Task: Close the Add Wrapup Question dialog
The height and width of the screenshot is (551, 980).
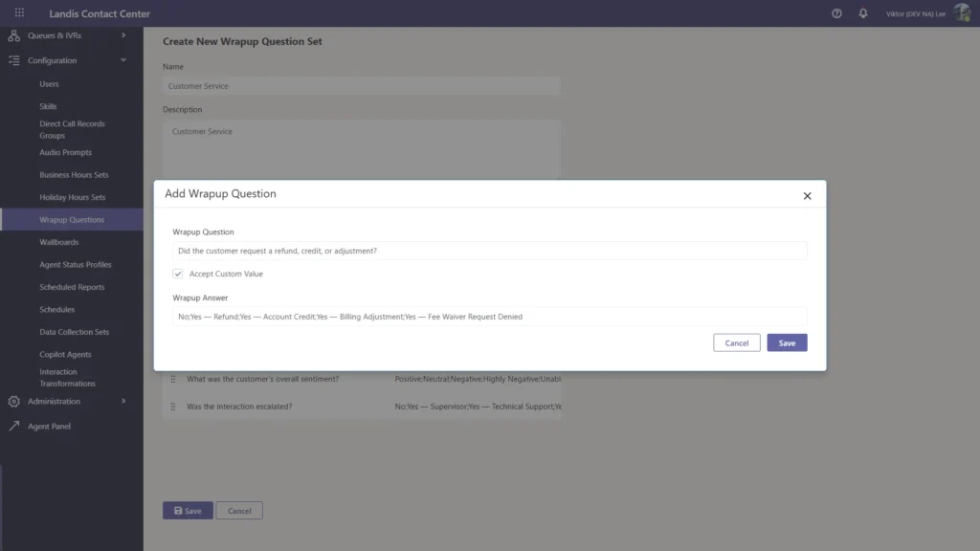Action: (x=807, y=195)
